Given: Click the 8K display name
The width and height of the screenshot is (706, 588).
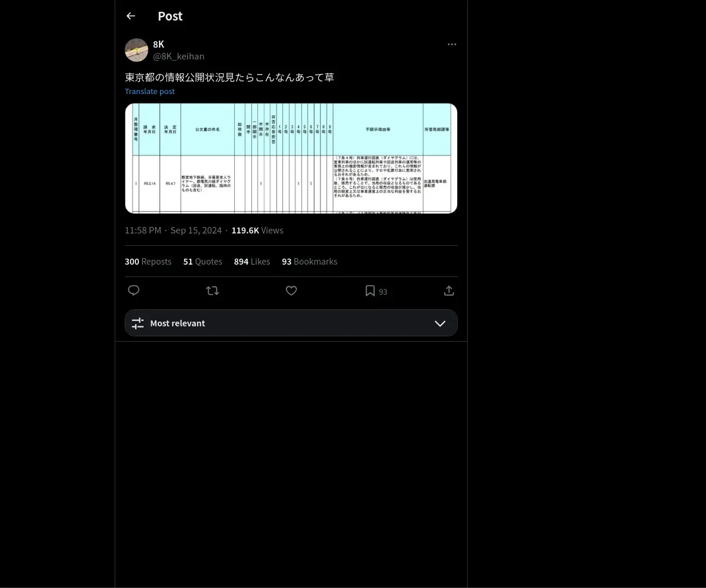Looking at the screenshot, I should pos(159,45).
